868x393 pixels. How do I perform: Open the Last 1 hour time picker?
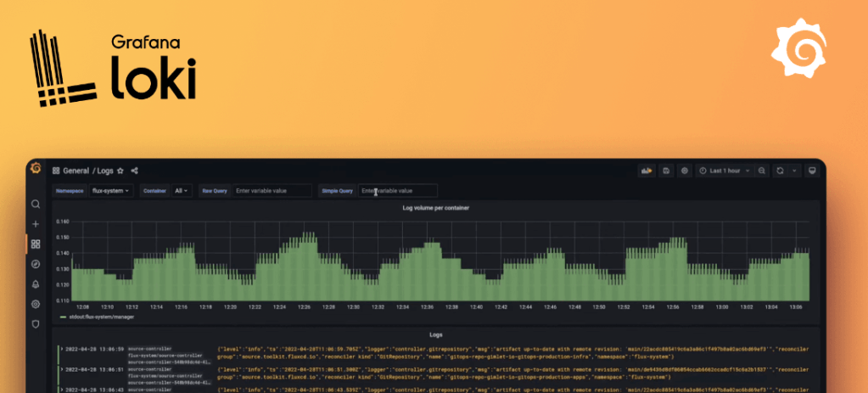click(x=725, y=171)
